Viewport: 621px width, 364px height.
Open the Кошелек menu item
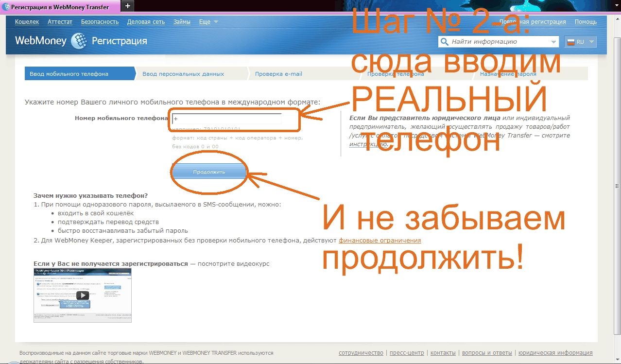[x=27, y=22]
